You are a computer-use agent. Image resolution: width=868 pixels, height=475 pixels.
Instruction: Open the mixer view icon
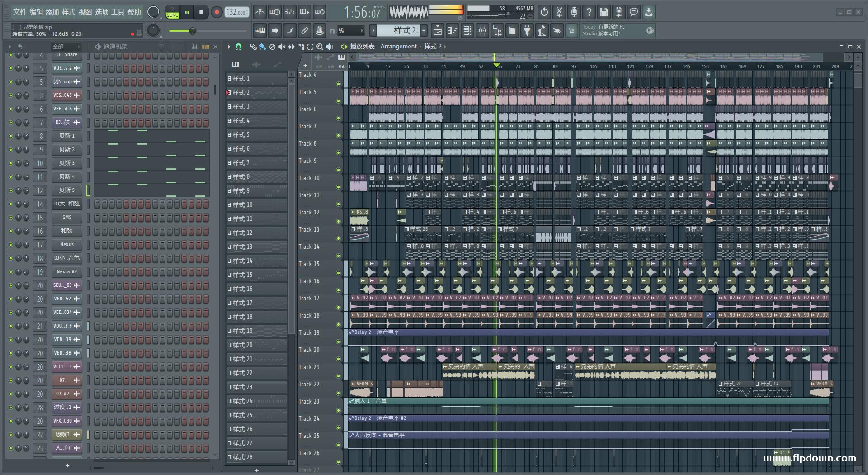[x=482, y=31]
